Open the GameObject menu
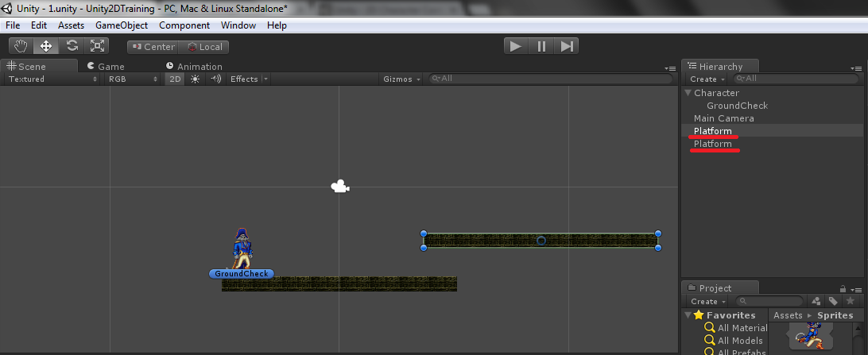The width and height of the screenshot is (868, 355). coord(122,25)
